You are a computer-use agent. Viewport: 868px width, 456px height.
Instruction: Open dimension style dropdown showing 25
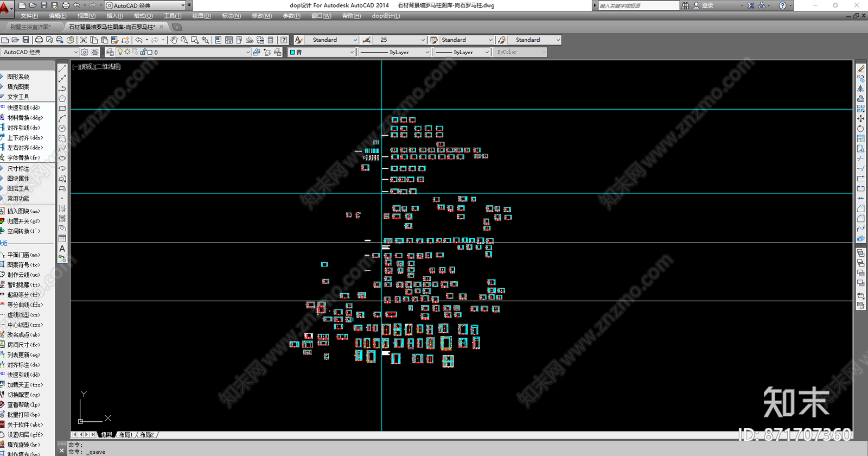(400, 40)
